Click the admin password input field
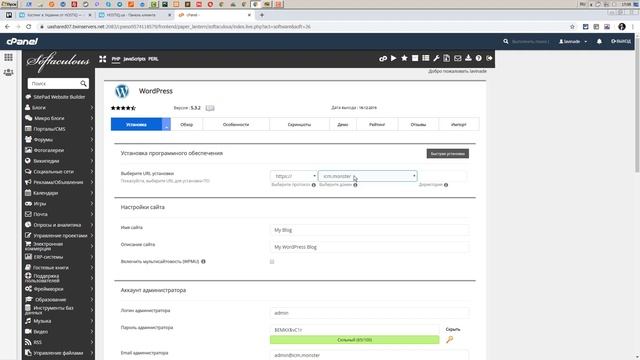The width and height of the screenshot is (640, 360). [354, 330]
